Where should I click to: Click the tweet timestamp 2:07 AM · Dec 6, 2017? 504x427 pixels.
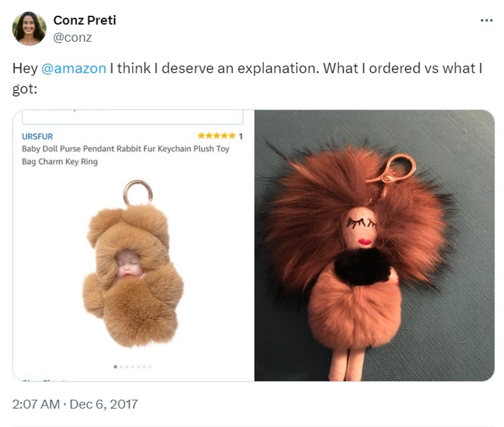pos(75,404)
